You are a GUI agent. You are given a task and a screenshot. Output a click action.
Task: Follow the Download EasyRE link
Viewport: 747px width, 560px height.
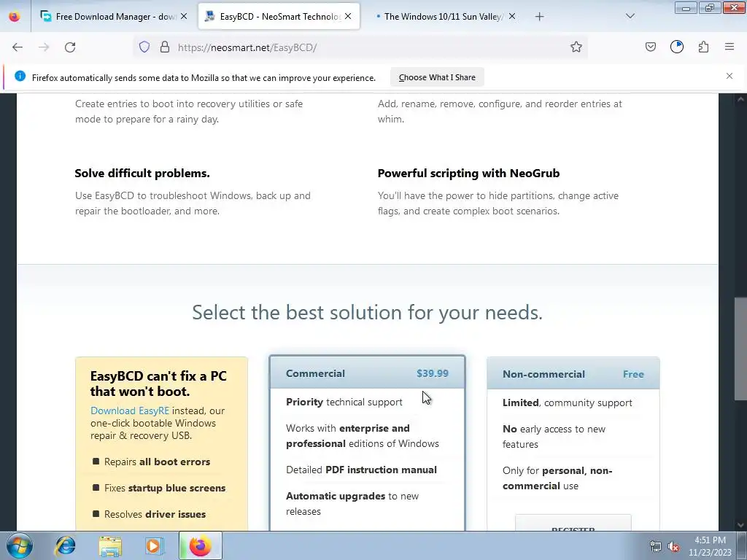click(130, 411)
